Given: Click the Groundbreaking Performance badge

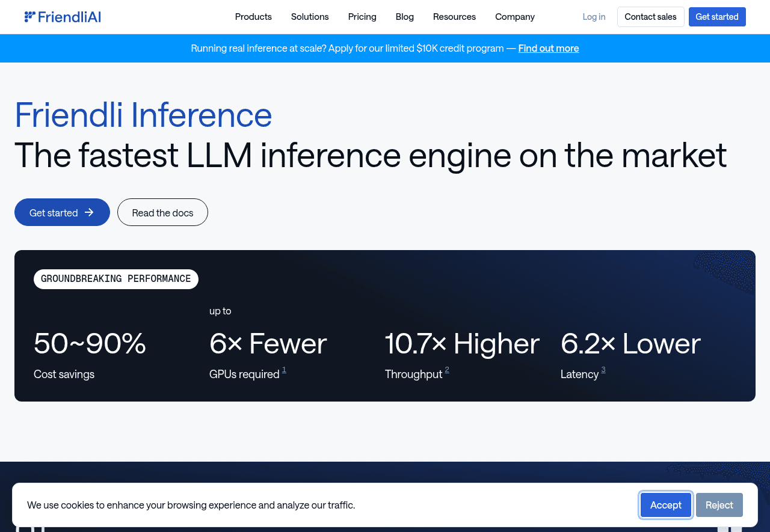Looking at the screenshot, I should pyautogui.click(x=116, y=279).
